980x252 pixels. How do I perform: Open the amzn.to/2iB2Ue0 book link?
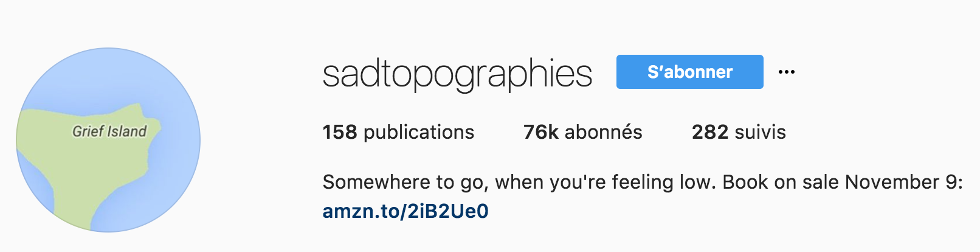(x=405, y=211)
